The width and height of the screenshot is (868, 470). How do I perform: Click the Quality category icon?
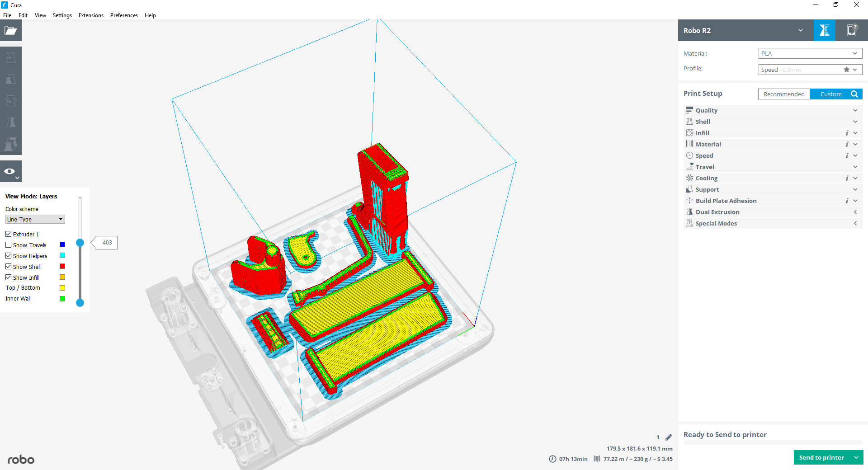click(x=689, y=110)
